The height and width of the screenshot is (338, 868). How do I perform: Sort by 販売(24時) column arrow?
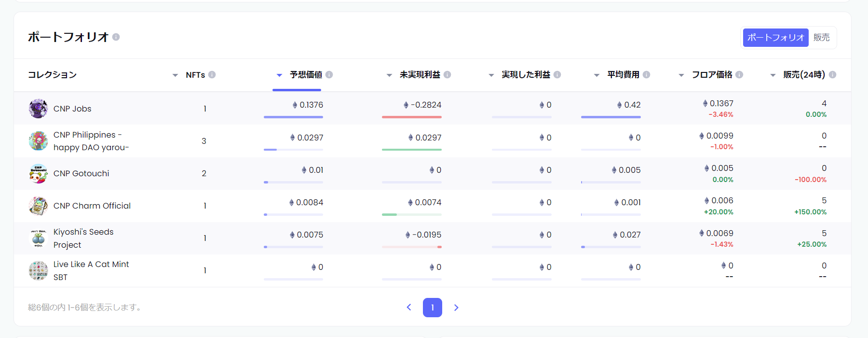coord(773,75)
